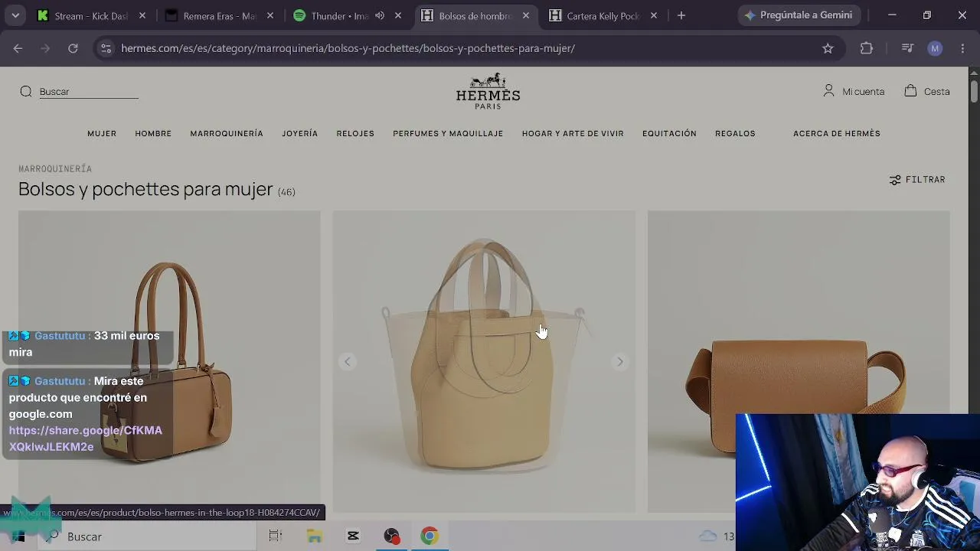This screenshot has width=980, height=551.
Task: Open the beige bucket bag product
Action: click(484, 362)
